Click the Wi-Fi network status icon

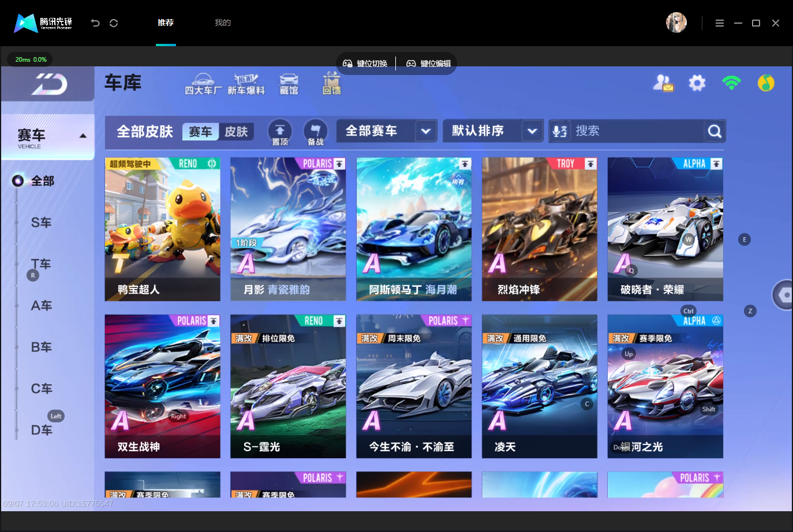731,83
